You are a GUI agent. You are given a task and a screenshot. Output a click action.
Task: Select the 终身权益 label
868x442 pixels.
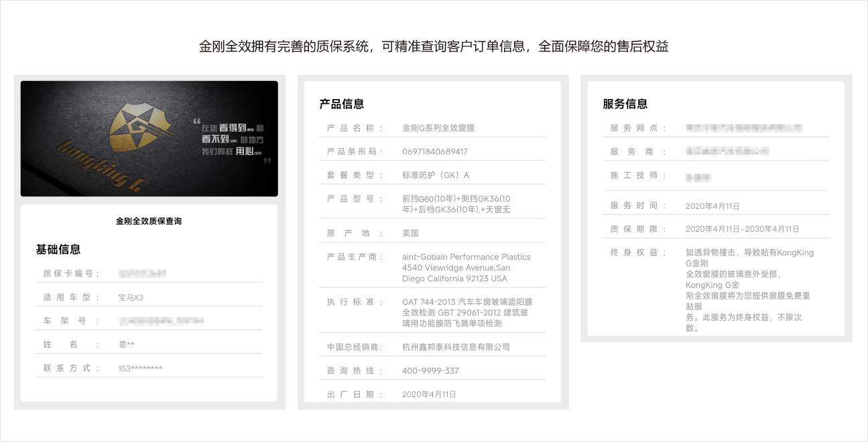click(639, 252)
